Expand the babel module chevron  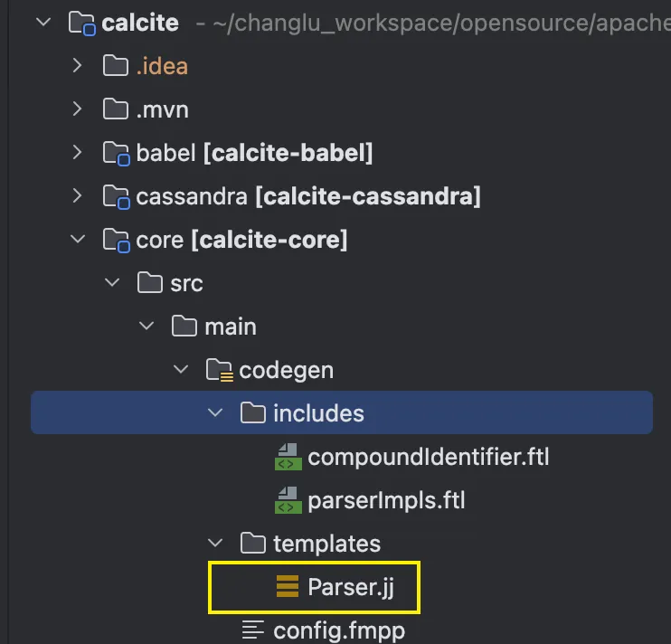point(78,153)
